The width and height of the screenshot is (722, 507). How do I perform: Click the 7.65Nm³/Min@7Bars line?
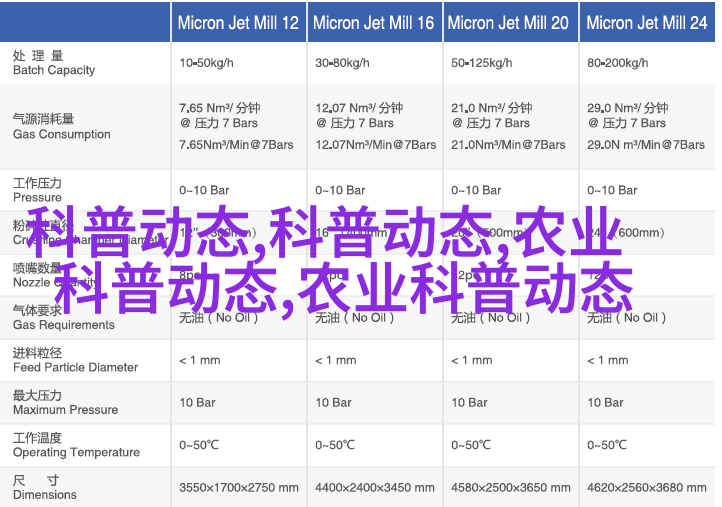tap(236, 145)
